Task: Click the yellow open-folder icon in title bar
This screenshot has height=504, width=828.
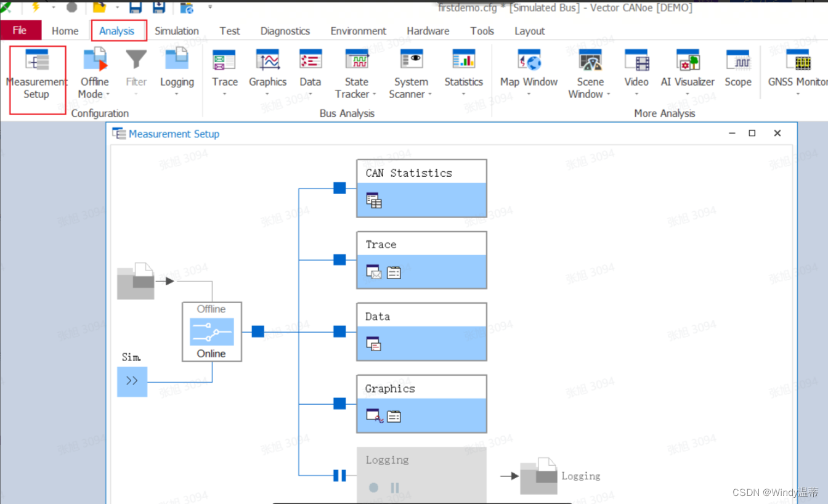Action: click(99, 7)
